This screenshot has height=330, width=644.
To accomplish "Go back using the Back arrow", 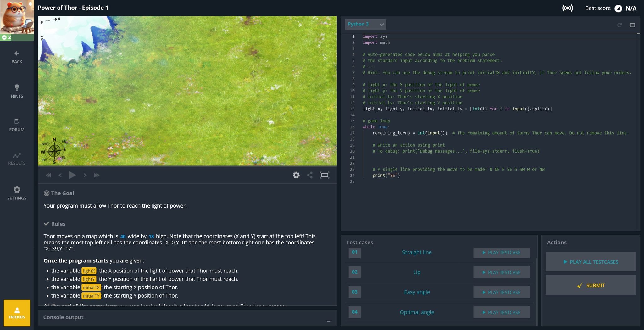I will pos(17,57).
